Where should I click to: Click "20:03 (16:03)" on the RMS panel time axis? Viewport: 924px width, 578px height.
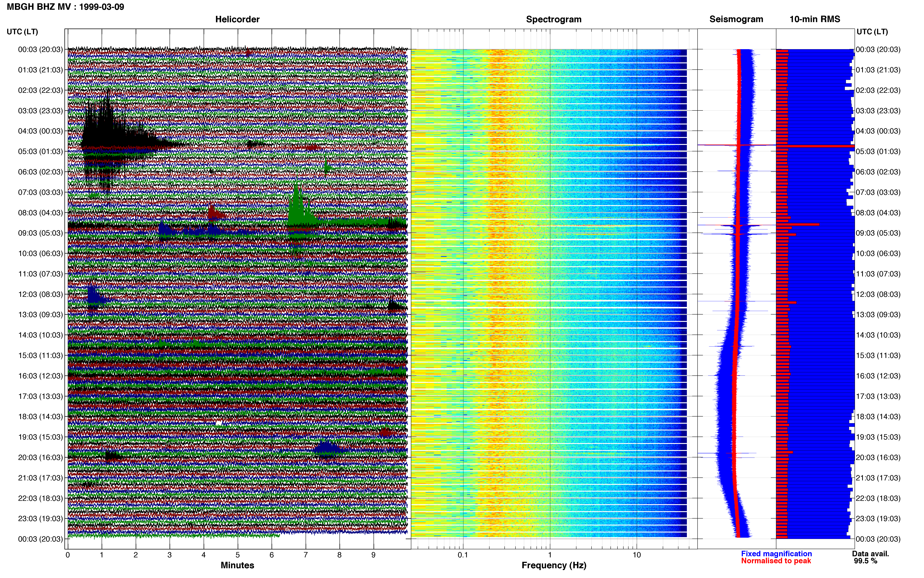[878, 457]
